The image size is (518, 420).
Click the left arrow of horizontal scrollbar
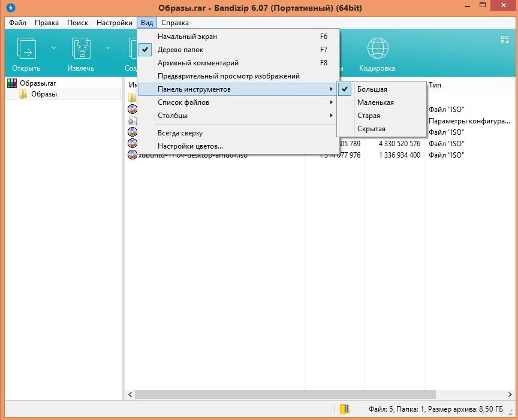tap(130, 394)
